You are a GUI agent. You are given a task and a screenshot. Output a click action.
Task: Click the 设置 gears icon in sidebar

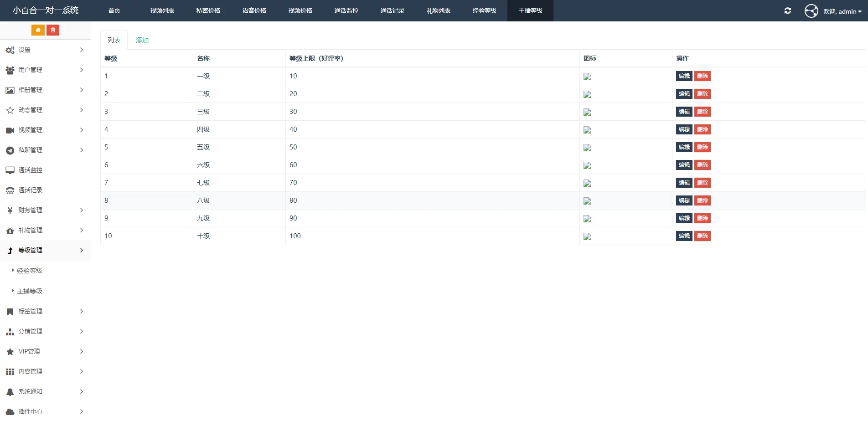[x=10, y=50]
